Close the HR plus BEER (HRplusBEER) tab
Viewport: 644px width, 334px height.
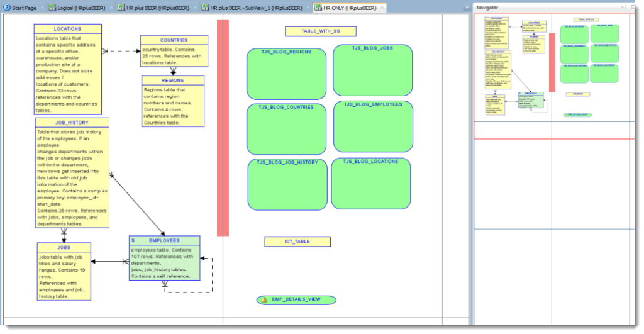pos(195,8)
